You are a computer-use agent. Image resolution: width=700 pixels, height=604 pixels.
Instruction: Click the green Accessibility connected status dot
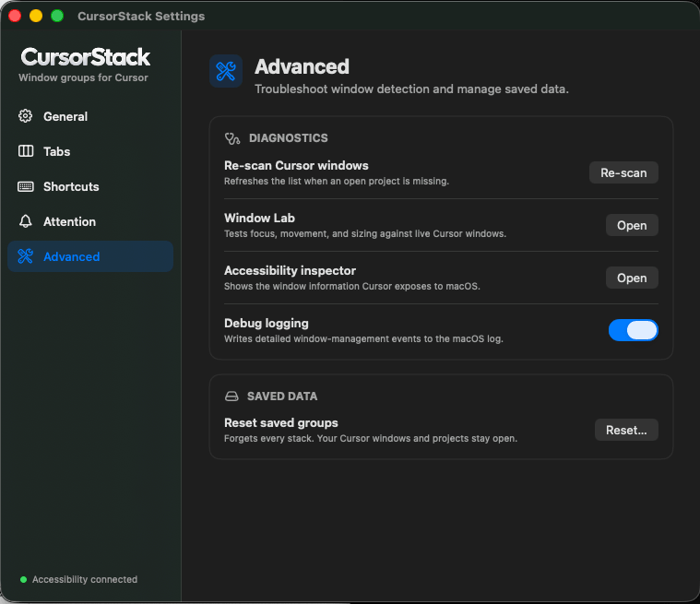coord(23,579)
